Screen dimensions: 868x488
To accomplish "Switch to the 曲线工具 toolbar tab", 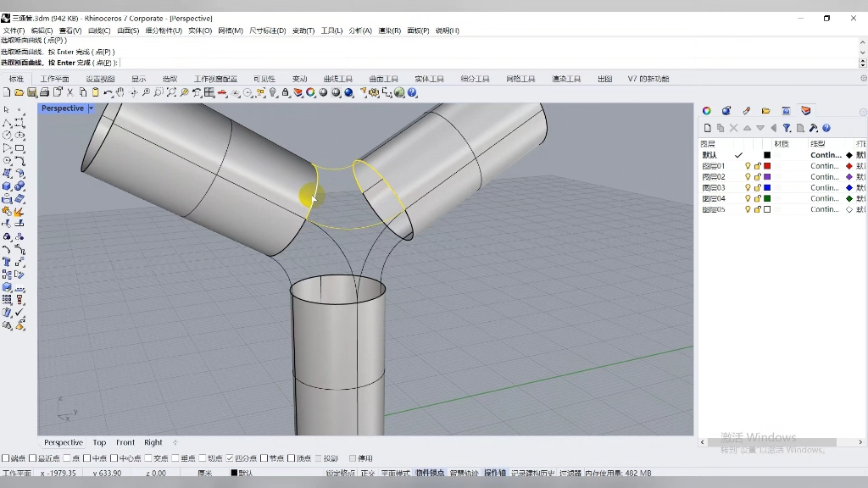I will pos(337,79).
